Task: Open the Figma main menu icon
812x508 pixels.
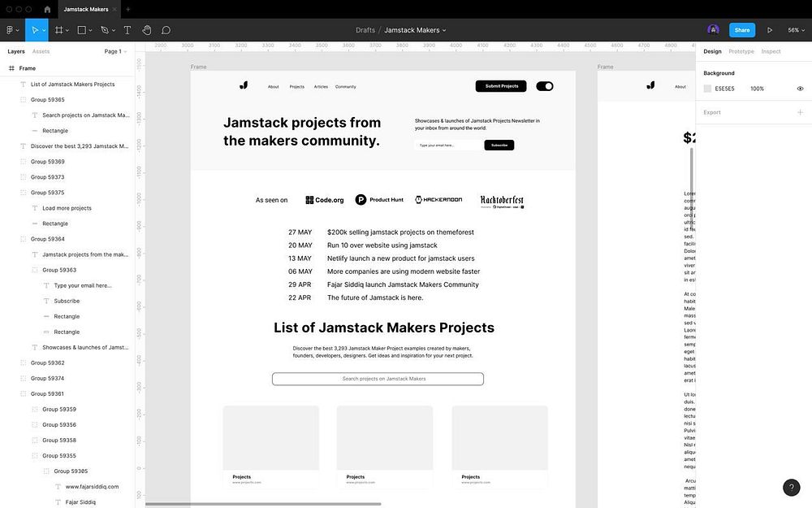Action: 9,30
